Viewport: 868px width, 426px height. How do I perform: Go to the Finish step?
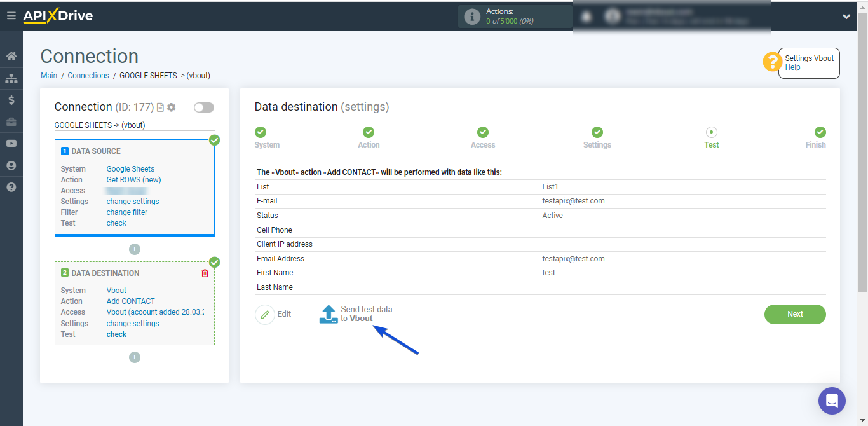click(x=820, y=132)
